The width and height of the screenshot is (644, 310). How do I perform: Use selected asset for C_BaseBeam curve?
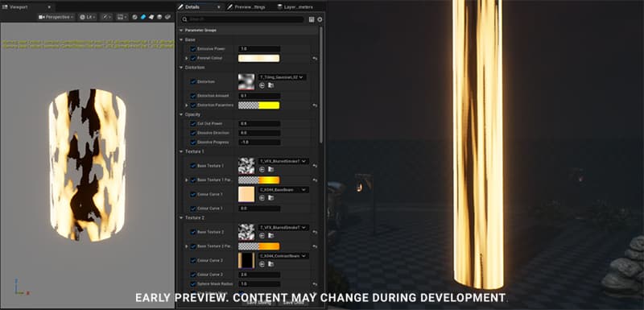pyautogui.click(x=262, y=197)
